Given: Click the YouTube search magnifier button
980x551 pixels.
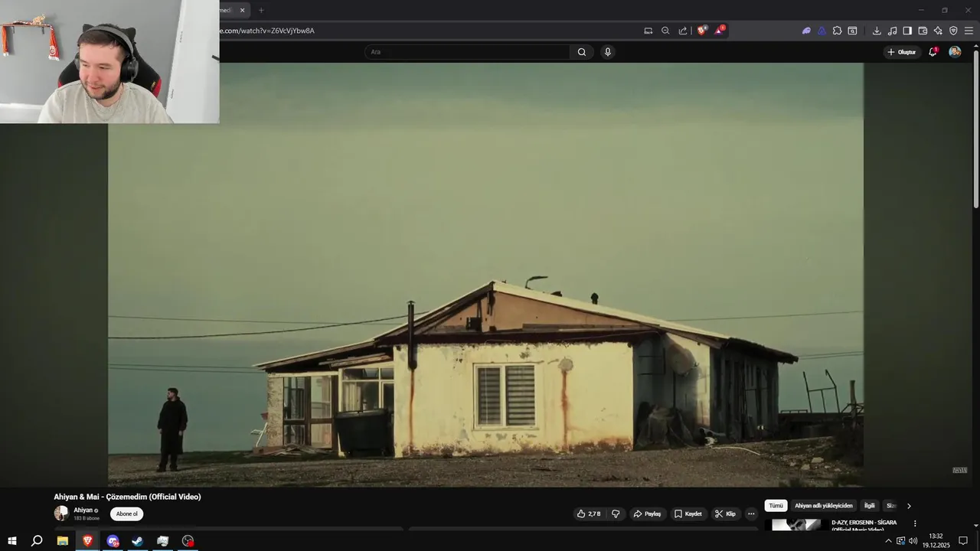Looking at the screenshot, I should tap(582, 52).
